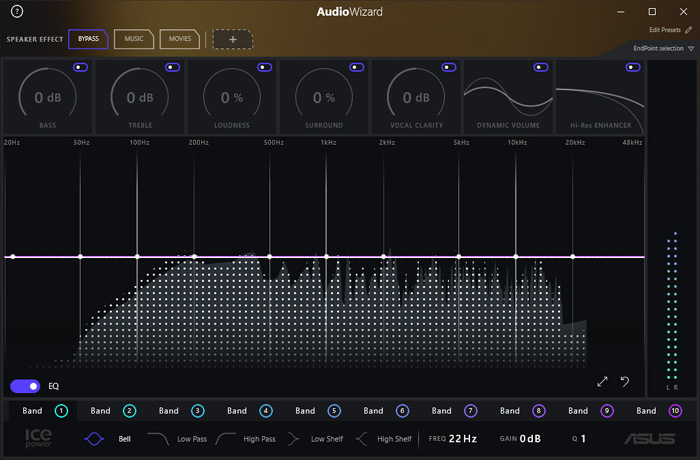
Task: Click EQ node on the 5kHz line
Action: (x=459, y=256)
